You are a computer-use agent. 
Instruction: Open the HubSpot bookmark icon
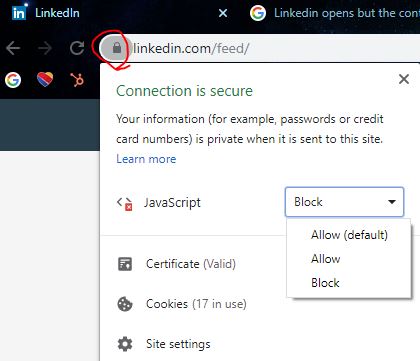(77, 80)
